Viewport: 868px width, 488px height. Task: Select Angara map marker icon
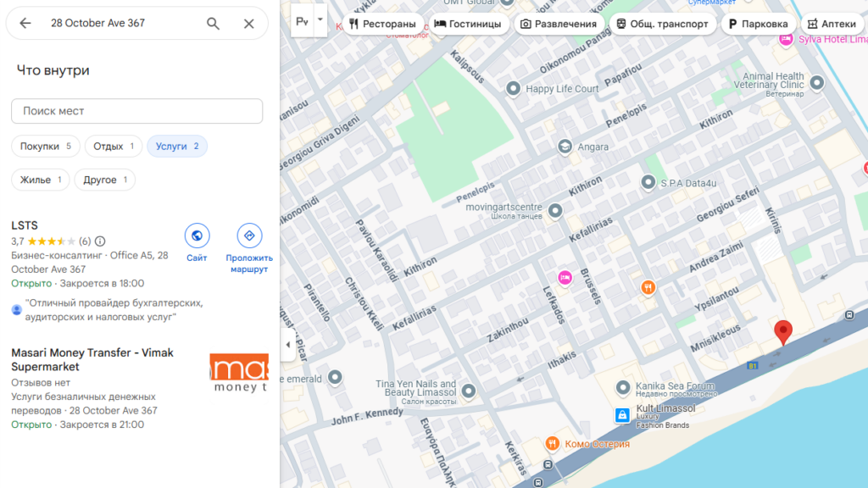pos(565,147)
